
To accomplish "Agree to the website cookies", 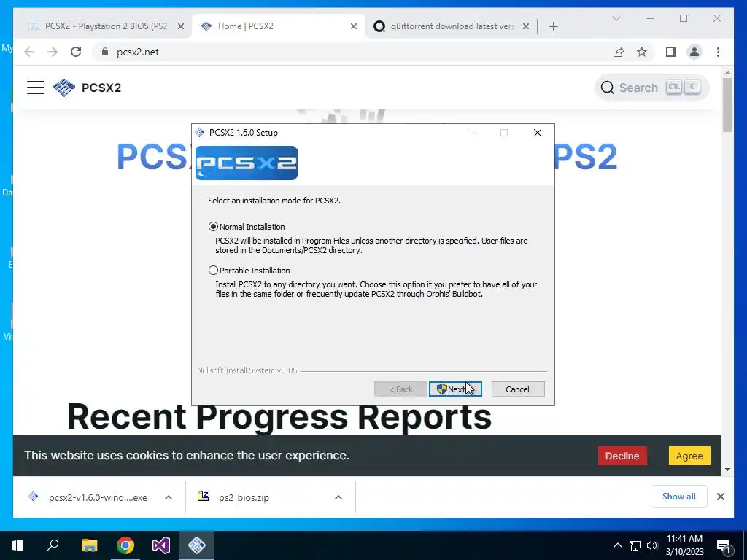I will (689, 456).
